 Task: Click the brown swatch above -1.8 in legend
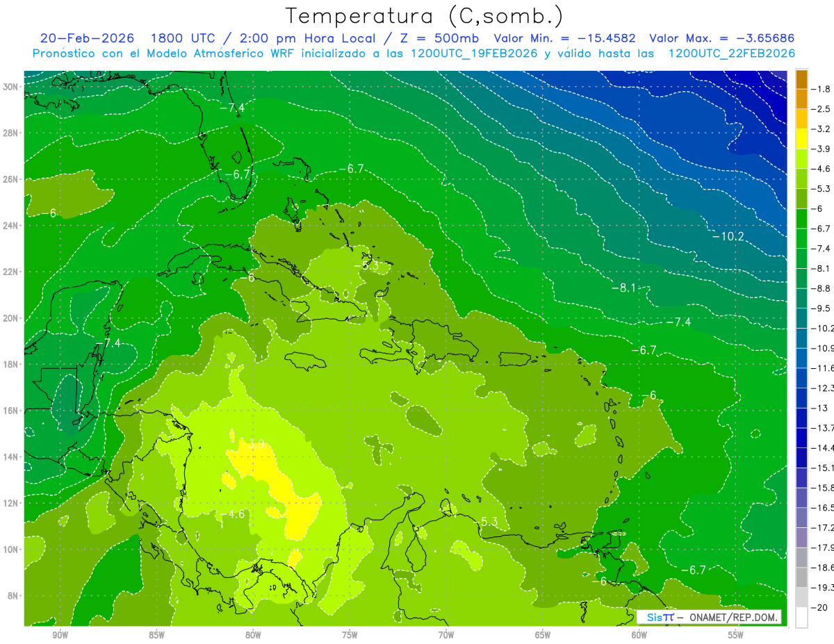[801, 79]
